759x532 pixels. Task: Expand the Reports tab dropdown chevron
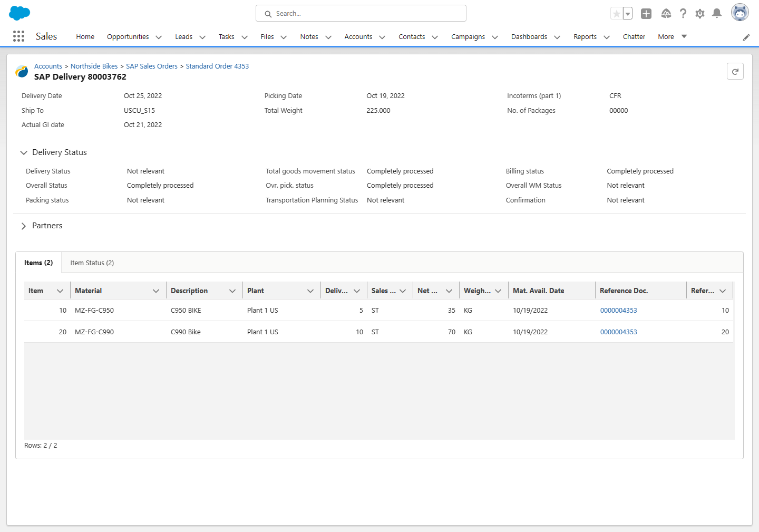607,37
